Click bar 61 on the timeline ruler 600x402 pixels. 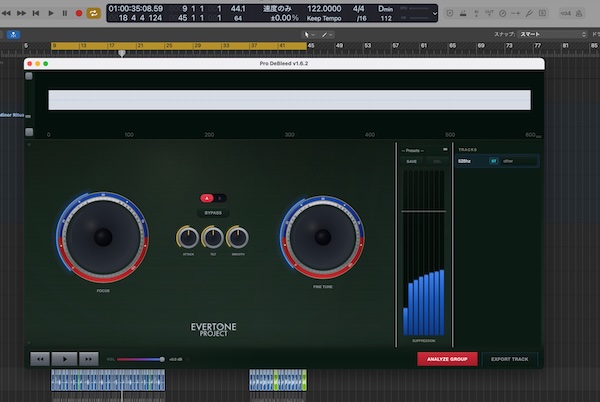[424, 46]
